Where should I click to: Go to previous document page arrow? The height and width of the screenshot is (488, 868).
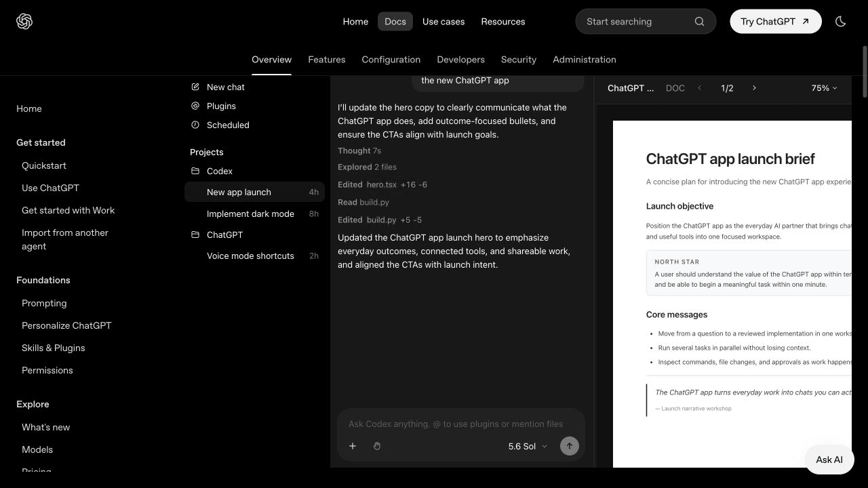coord(700,88)
